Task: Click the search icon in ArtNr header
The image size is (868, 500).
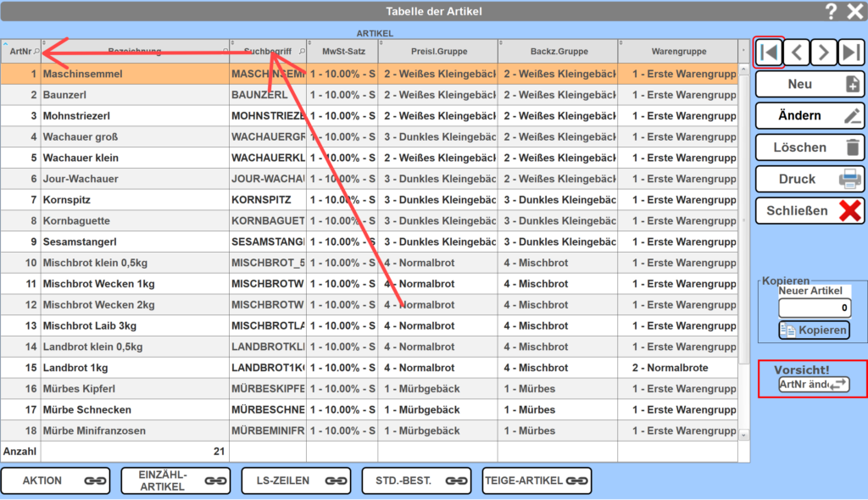Action: (x=36, y=52)
